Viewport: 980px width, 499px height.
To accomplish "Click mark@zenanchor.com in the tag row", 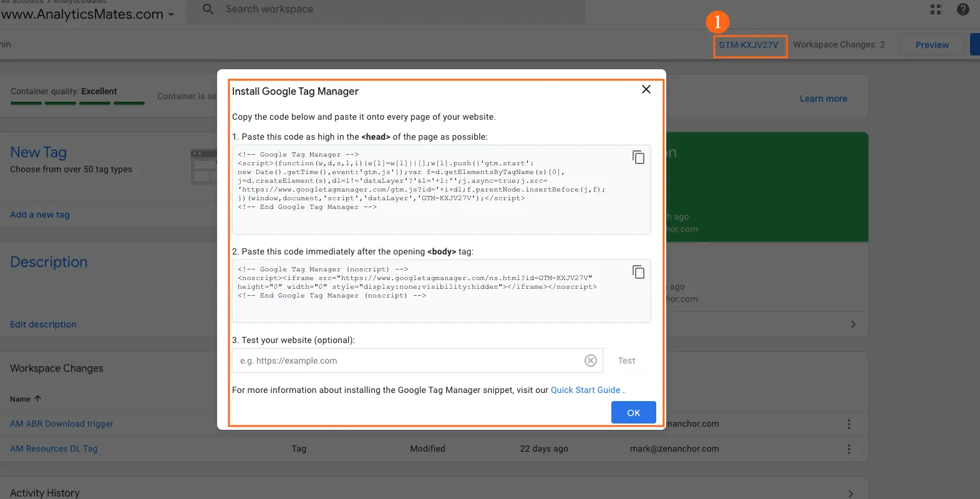I will (674, 448).
